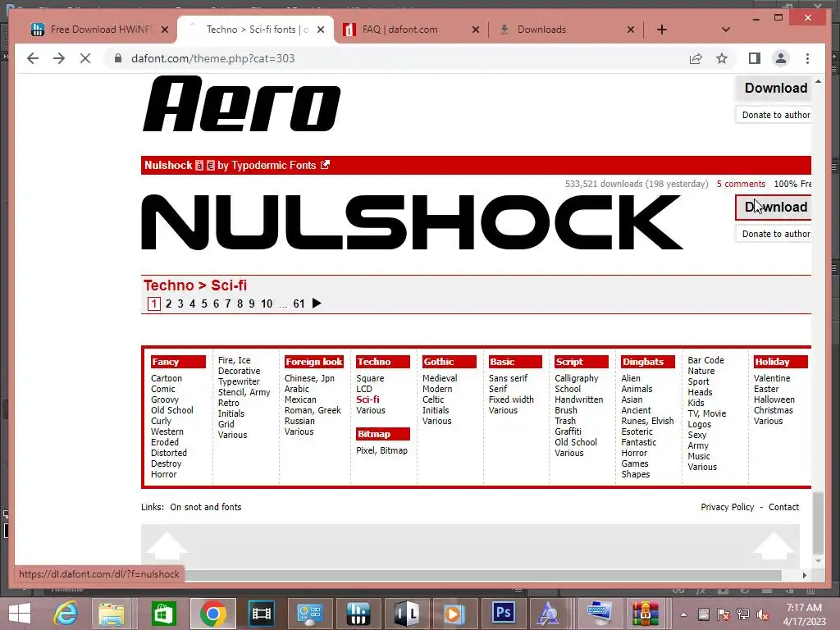Screen dimensions: 840x630
Task: Click the share page icon
Action: click(x=696, y=58)
